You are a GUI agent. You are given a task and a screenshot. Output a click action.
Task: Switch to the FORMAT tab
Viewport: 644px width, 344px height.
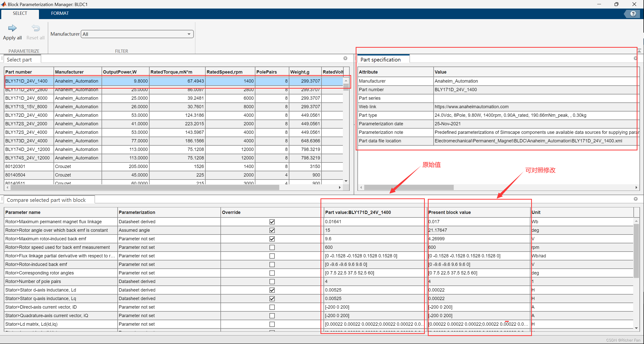pos(60,13)
